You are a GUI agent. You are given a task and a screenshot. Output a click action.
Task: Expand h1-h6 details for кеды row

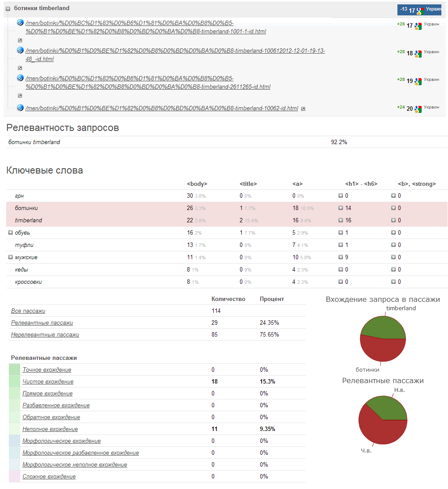click(x=341, y=269)
